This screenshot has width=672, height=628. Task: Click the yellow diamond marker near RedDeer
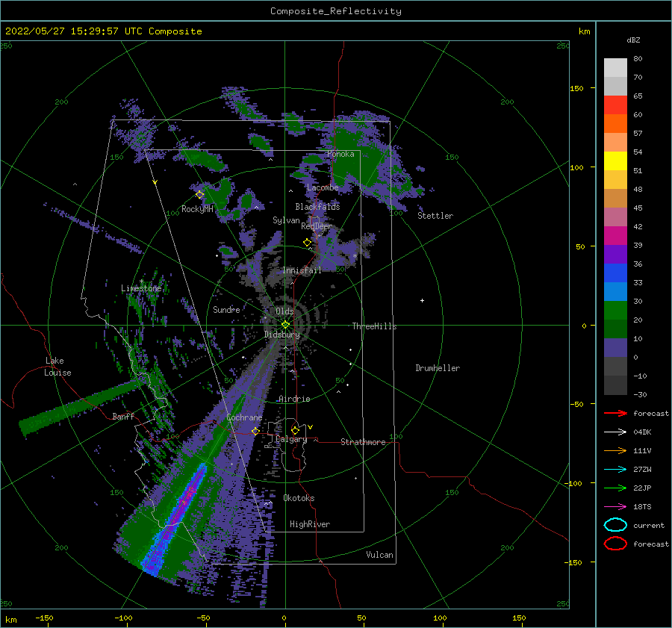(307, 243)
